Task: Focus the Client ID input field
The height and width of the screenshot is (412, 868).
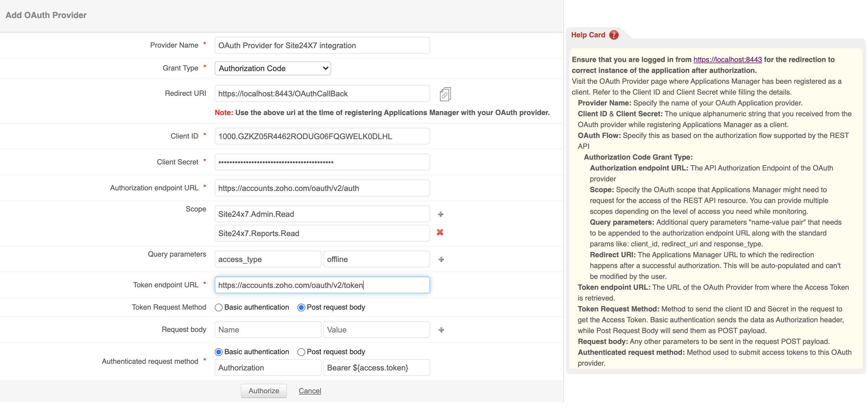Action: pyautogui.click(x=322, y=136)
